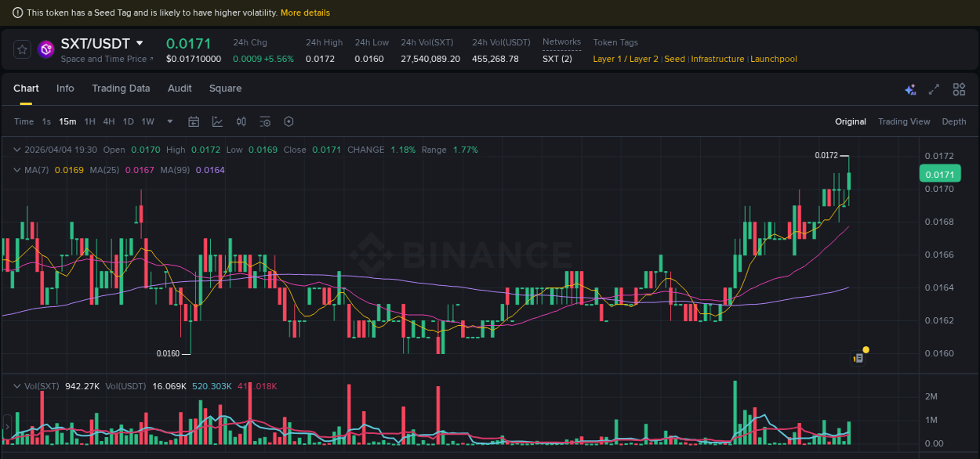The width and height of the screenshot is (980, 459).
Task: Open the calendar date-jump icon
Action: (194, 121)
